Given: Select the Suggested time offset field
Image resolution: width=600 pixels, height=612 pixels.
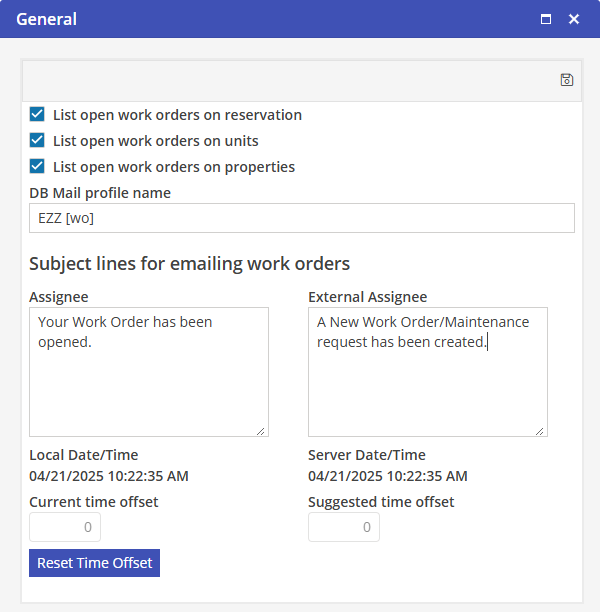Looking at the screenshot, I should (x=344, y=527).
